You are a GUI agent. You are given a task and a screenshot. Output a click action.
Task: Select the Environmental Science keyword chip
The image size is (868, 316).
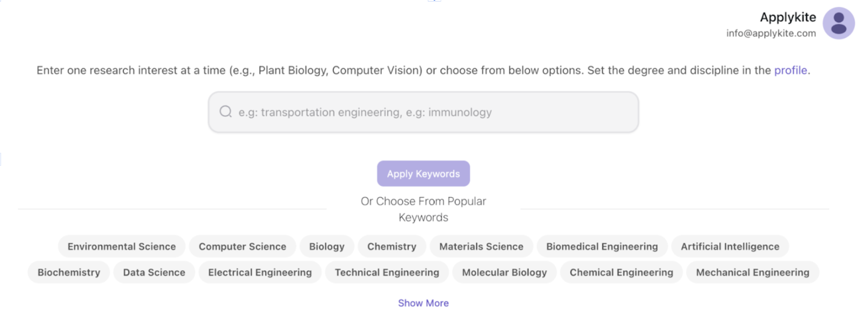[x=122, y=246]
